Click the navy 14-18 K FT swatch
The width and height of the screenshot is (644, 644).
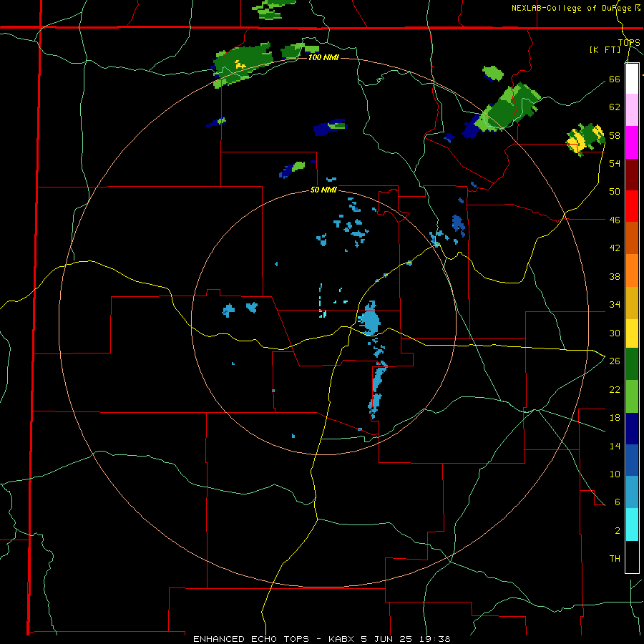coord(632,429)
